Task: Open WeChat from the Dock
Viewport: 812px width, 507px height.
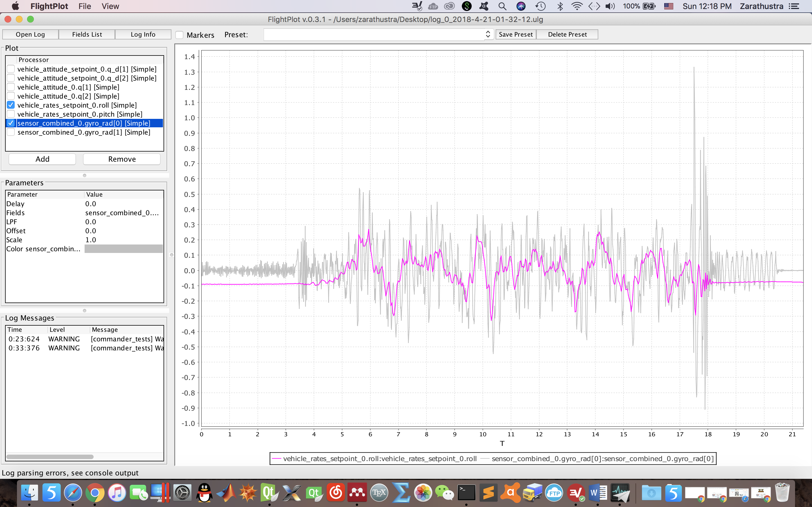Action: pyautogui.click(x=445, y=492)
